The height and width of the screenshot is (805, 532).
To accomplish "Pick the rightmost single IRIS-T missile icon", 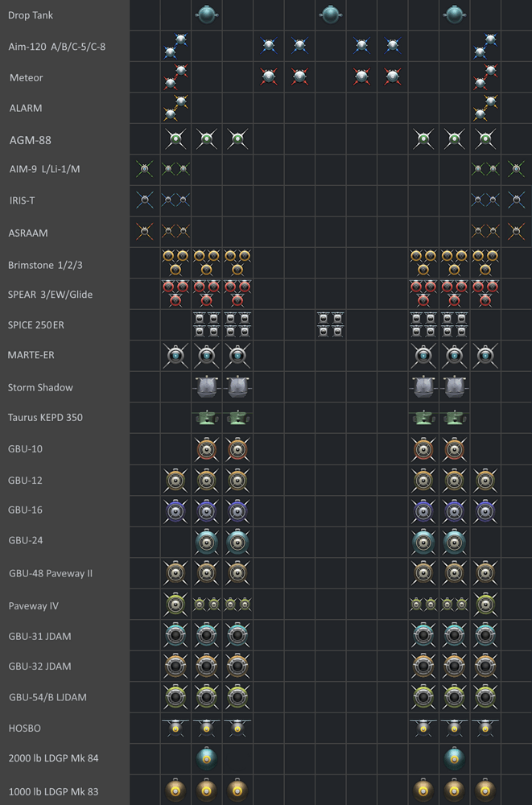I will pyautogui.click(x=516, y=200).
